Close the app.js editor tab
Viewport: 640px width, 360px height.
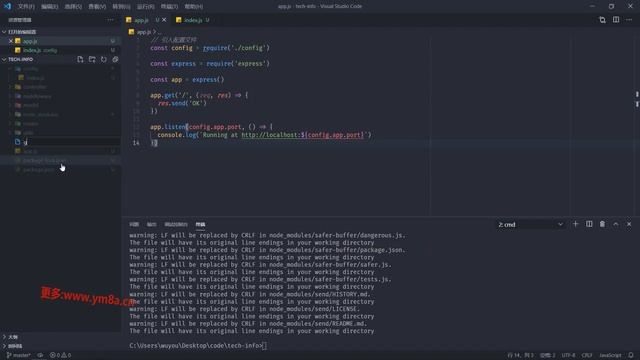[164, 20]
